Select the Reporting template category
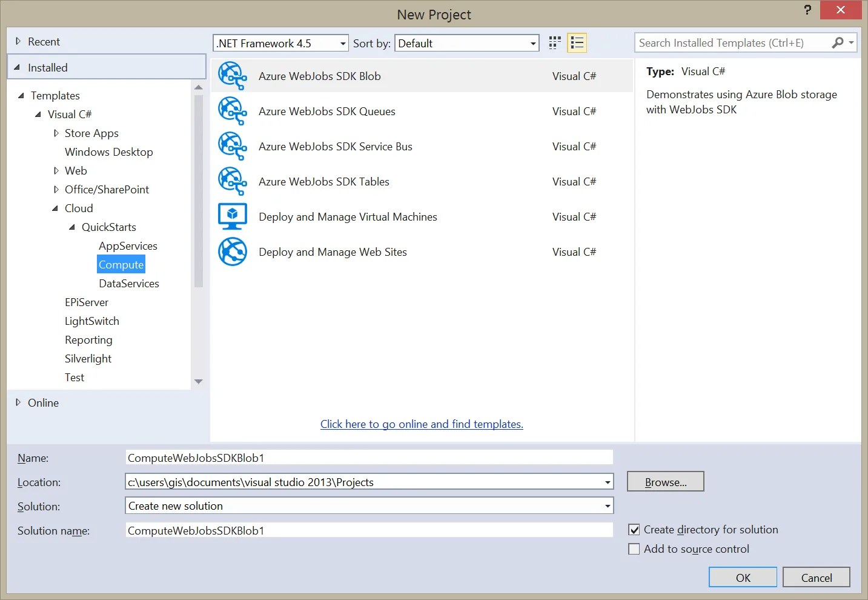Viewport: 868px width, 600px height. tap(88, 339)
